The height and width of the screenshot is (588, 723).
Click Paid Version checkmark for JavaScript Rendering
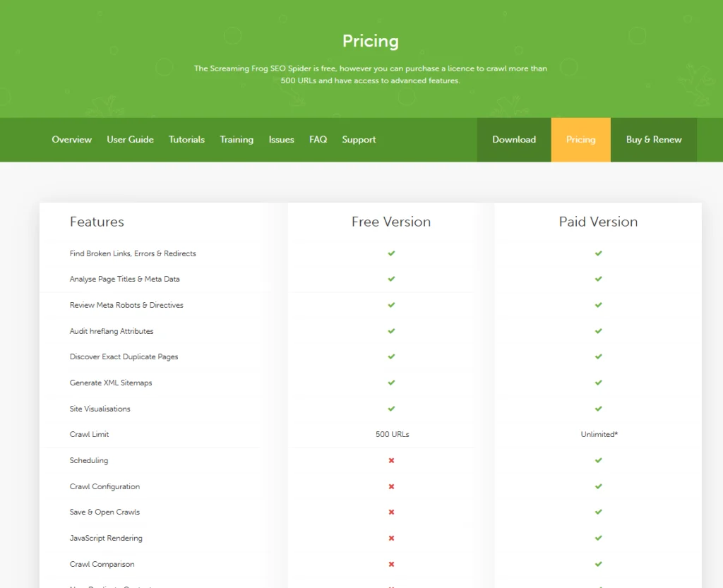(x=599, y=538)
